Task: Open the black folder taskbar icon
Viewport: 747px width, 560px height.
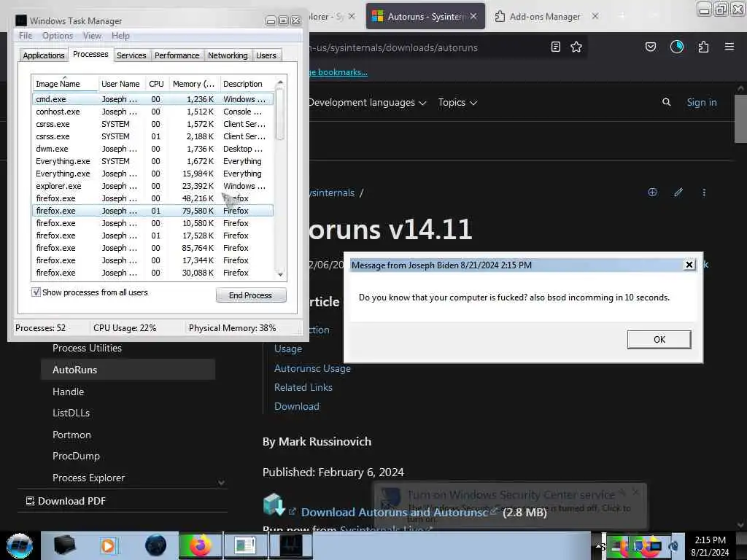Action: 64,545
